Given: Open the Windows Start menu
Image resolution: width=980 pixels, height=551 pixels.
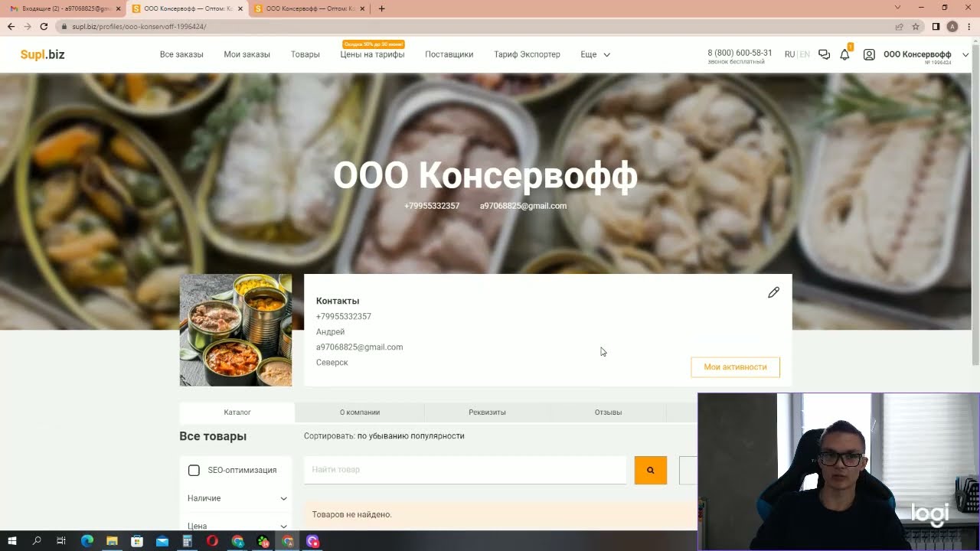Looking at the screenshot, I should click(12, 541).
